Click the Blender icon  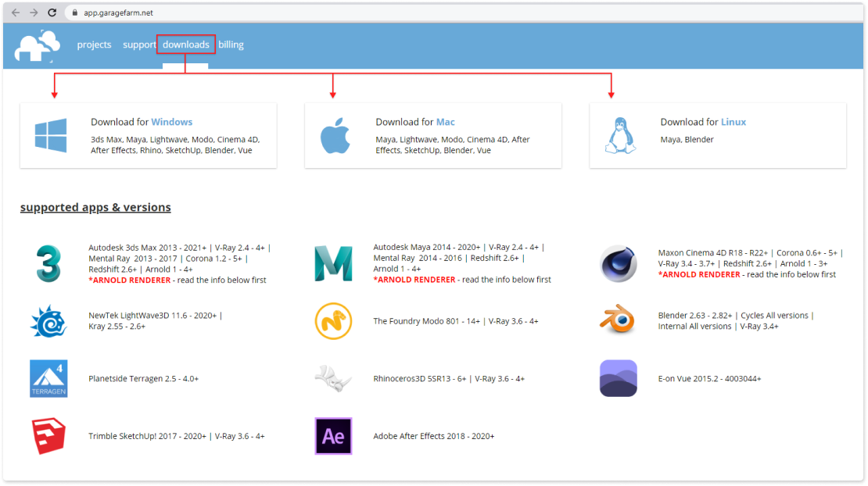pyautogui.click(x=618, y=320)
